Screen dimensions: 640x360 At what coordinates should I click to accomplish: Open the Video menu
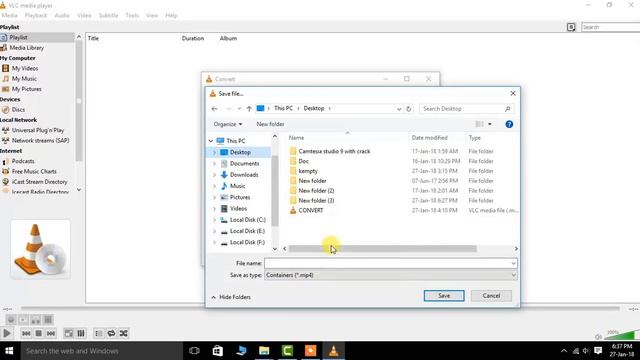pos(84,15)
